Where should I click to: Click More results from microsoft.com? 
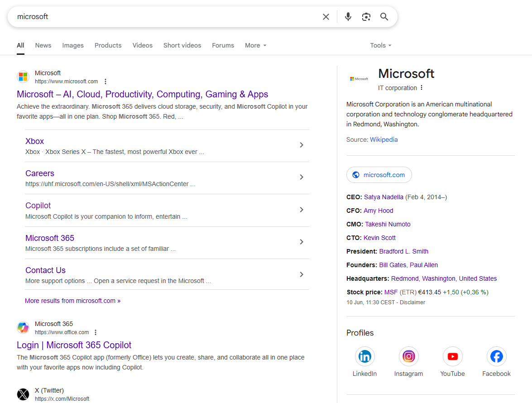(x=72, y=301)
